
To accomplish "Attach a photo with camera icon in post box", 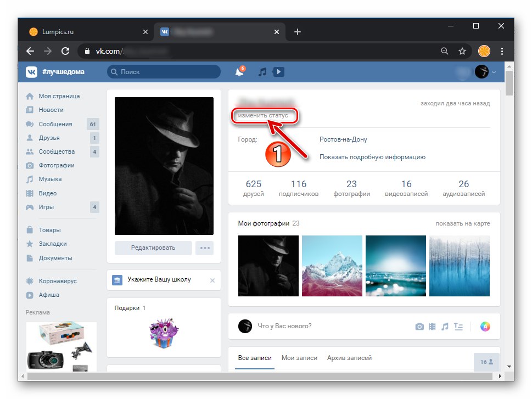I will pos(419,327).
